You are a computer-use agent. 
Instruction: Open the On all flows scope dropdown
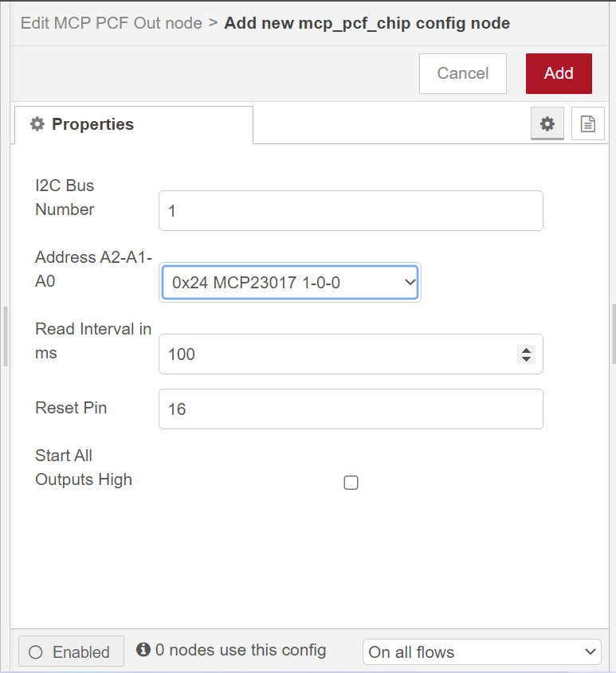coord(481,651)
